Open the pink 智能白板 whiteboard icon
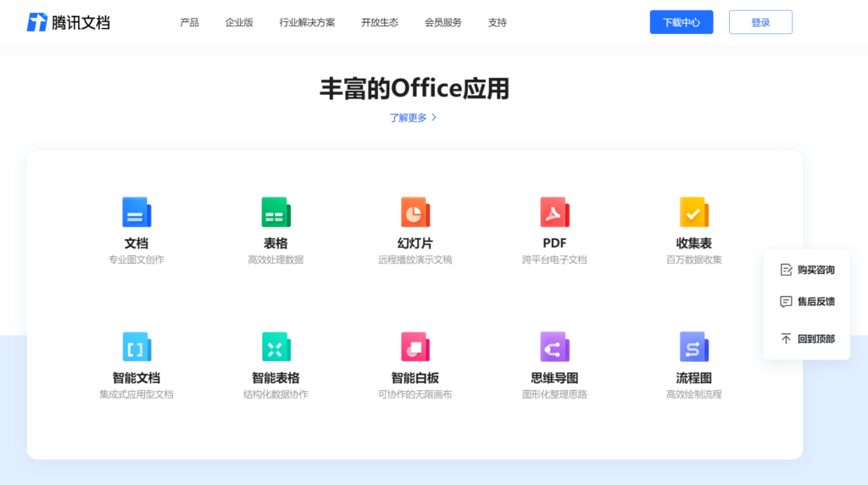 (415, 347)
